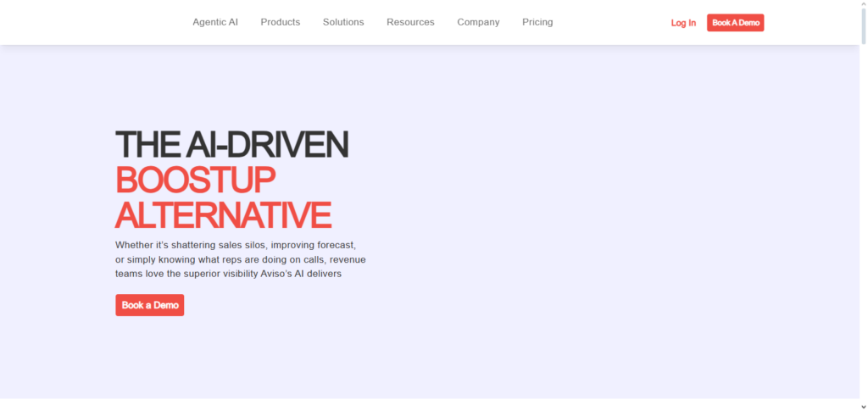The width and height of the screenshot is (868, 411).
Task: Open the Resources dropdown in the navbar
Action: 410,22
